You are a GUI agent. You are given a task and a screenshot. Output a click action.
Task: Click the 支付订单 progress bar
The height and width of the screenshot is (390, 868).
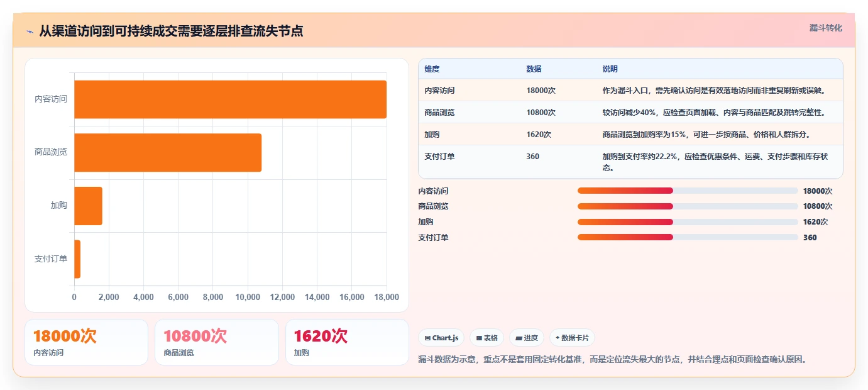[x=688, y=237]
